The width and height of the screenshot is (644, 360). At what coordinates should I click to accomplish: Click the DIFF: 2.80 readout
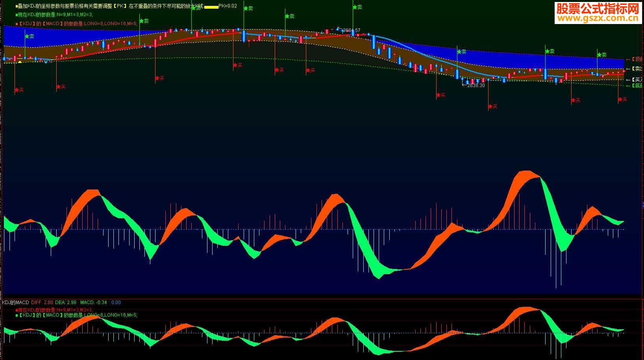pyautogui.click(x=42, y=302)
